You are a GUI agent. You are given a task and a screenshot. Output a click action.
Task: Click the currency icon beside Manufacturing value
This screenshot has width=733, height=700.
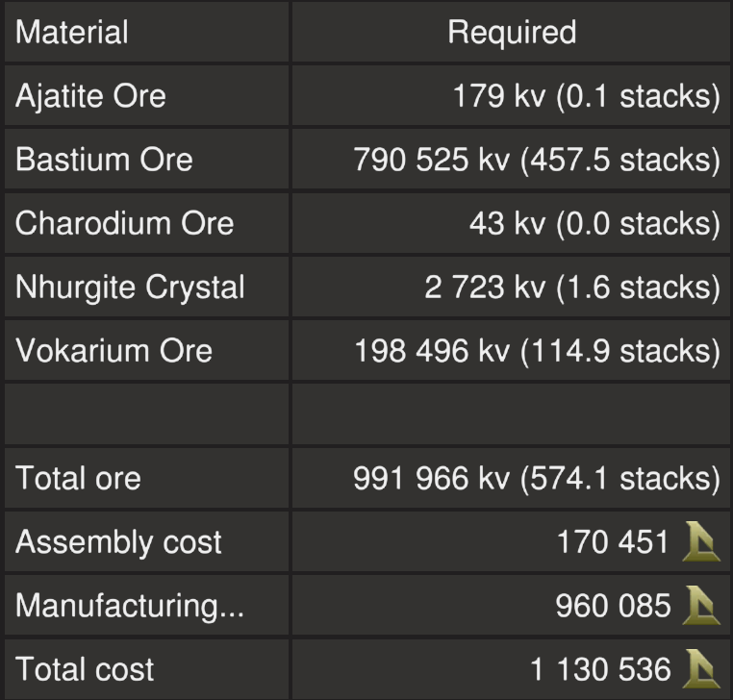[701, 607]
